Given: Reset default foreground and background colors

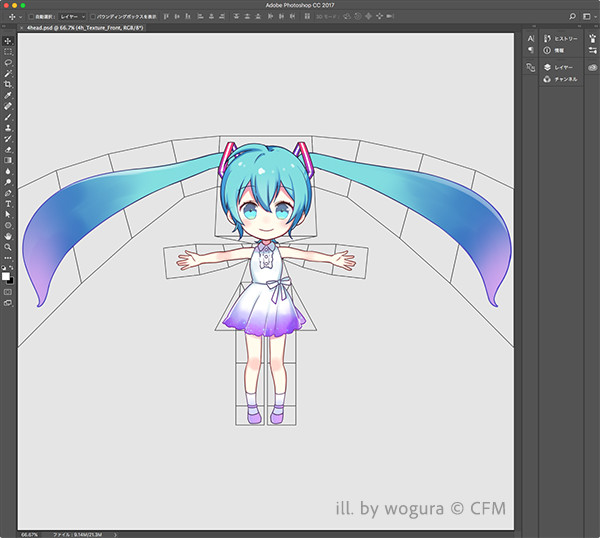Looking at the screenshot, I should pyautogui.click(x=4, y=267).
